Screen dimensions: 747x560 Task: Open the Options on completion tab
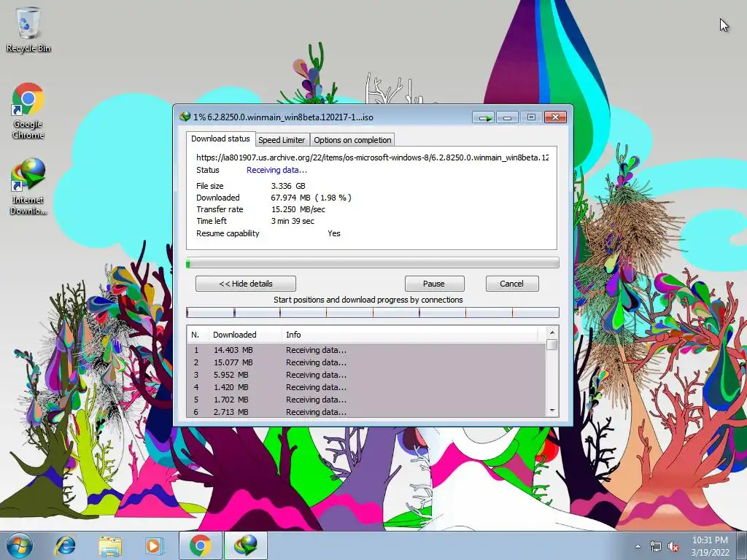352,140
